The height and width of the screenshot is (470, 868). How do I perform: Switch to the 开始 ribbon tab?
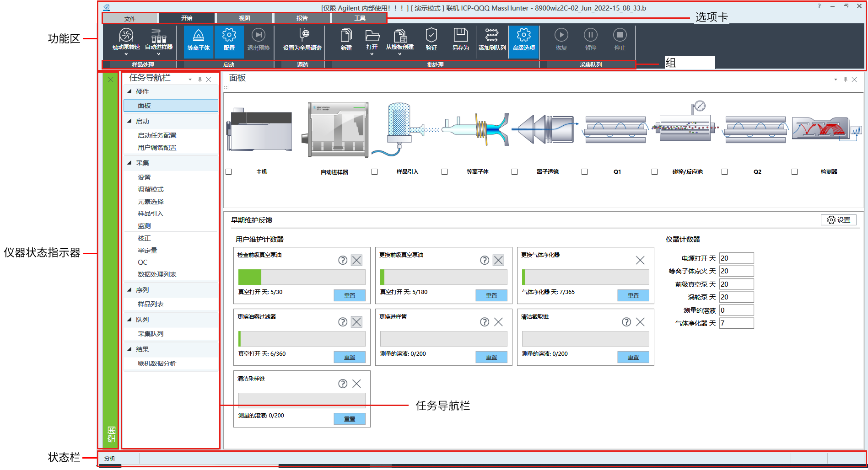click(x=187, y=18)
